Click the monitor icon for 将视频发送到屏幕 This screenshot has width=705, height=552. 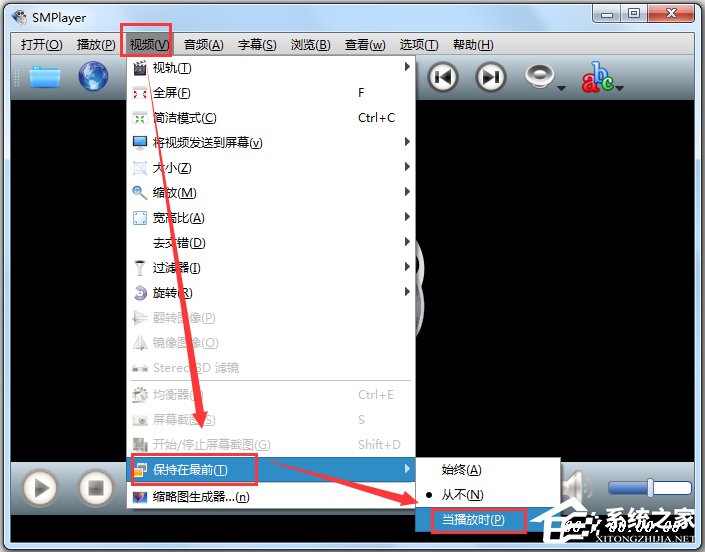tap(140, 143)
